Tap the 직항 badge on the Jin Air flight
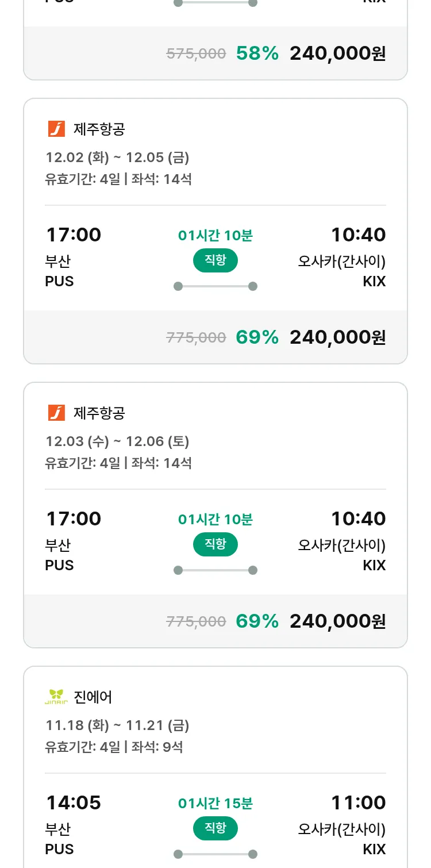 pos(215,828)
